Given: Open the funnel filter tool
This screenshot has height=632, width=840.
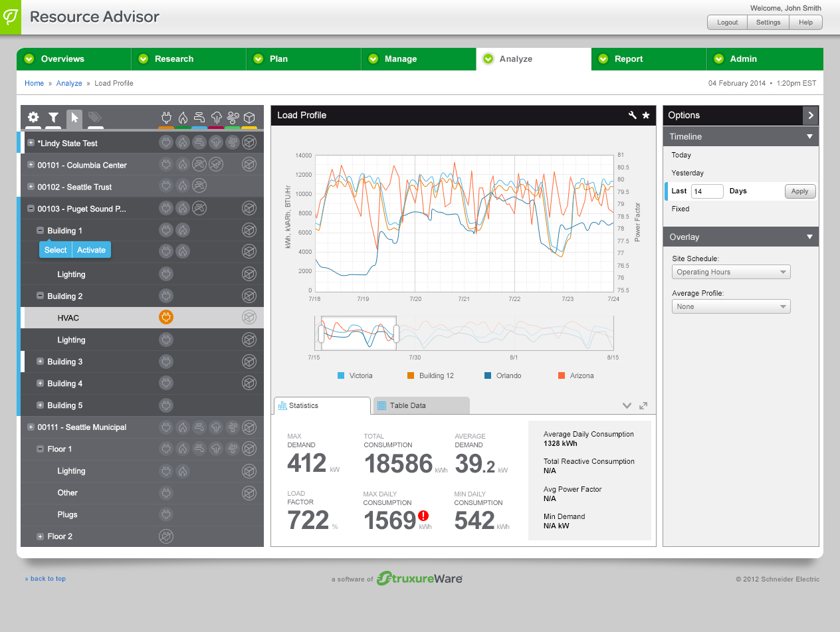Looking at the screenshot, I should point(54,118).
